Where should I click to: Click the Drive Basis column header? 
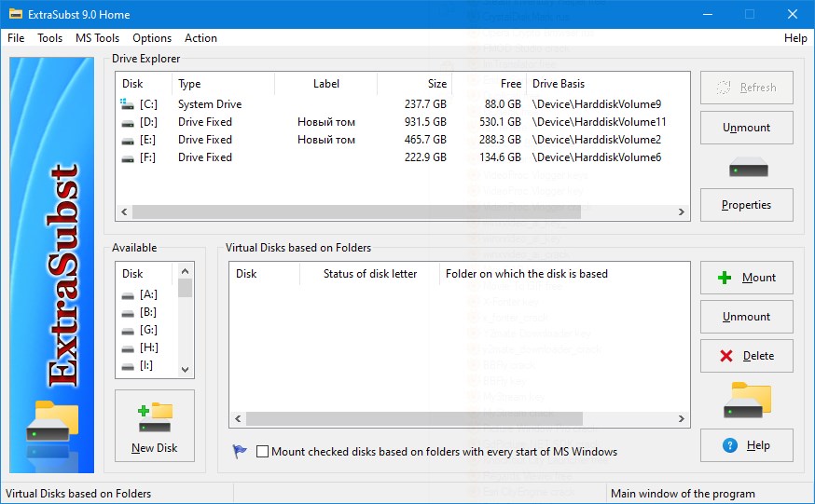[608, 84]
